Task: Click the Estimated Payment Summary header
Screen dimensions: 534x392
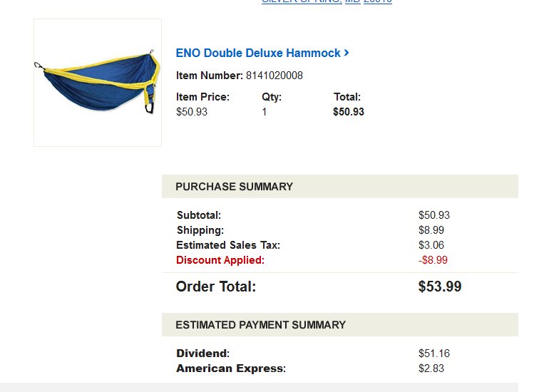Action: [x=340, y=324]
